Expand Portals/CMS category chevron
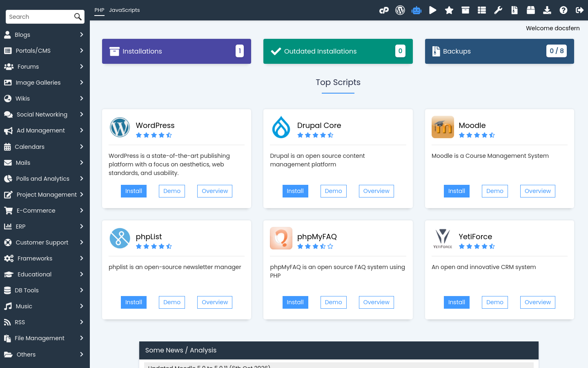 82,51
